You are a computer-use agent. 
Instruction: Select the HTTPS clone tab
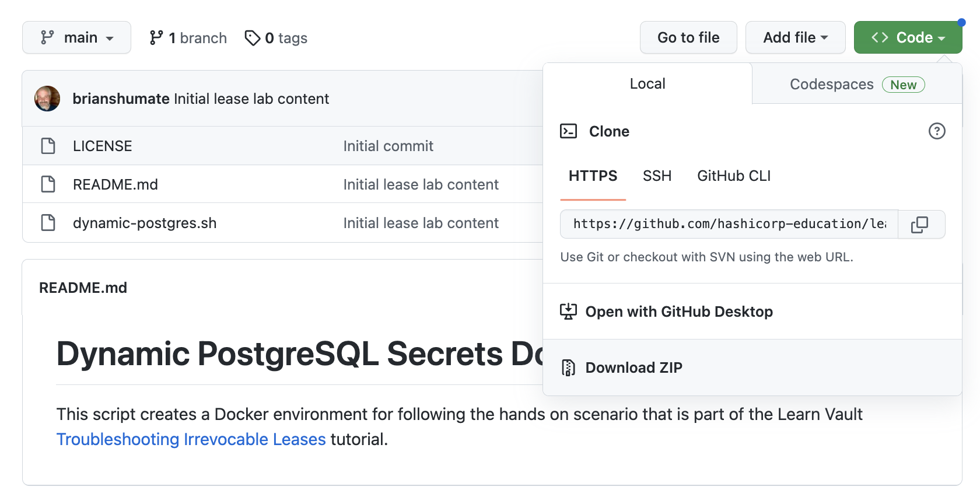pyautogui.click(x=593, y=176)
